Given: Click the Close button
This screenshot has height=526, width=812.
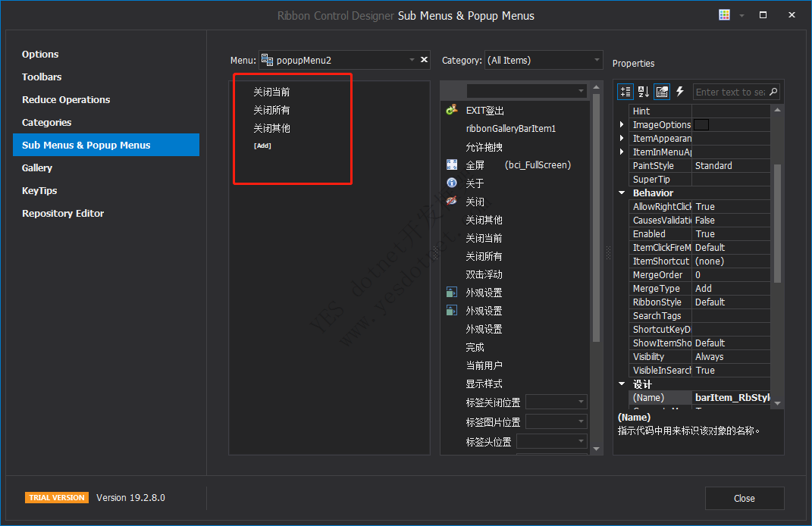Looking at the screenshot, I should [x=745, y=498].
